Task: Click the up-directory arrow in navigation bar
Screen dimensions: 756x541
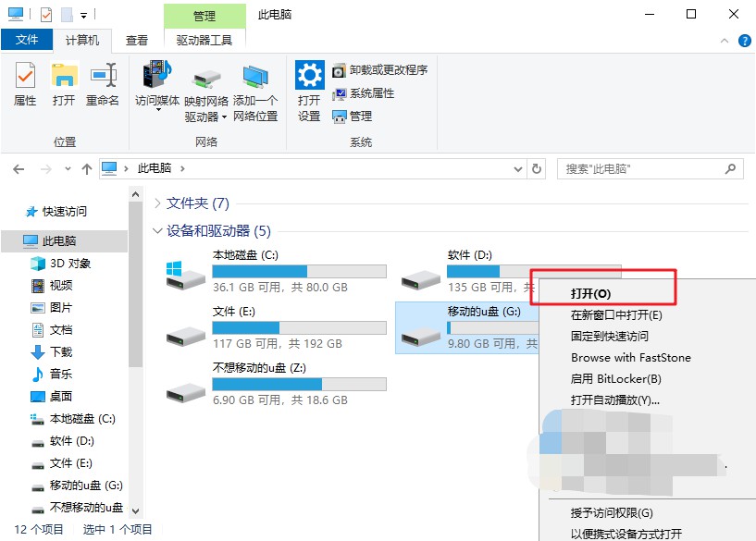Action: pos(87,169)
